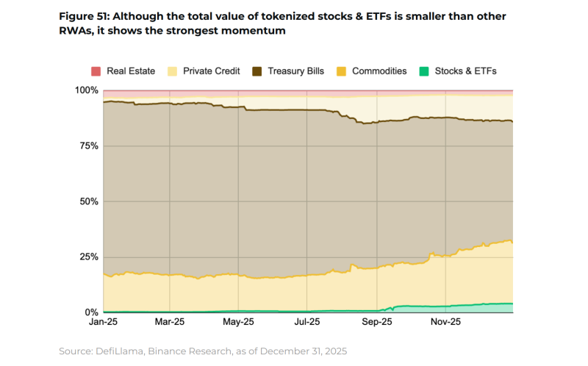Select the Stocks & ETFs legend label
588x366 pixels.
point(465,71)
